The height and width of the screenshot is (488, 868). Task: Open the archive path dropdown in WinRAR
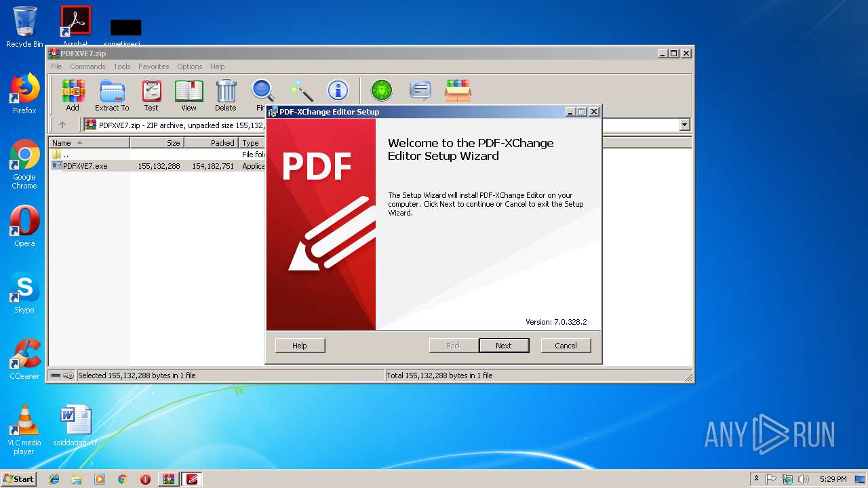coord(684,125)
